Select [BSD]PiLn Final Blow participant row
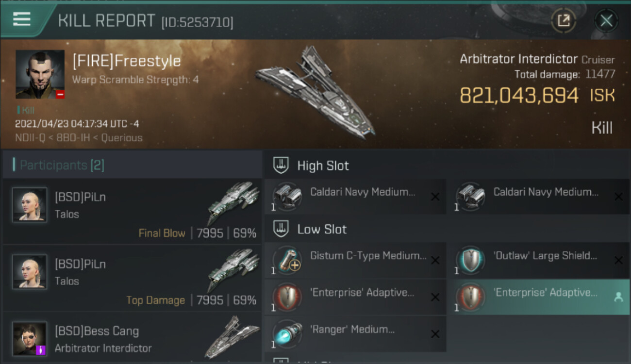The width and height of the screenshot is (631, 364). click(132, 211)
